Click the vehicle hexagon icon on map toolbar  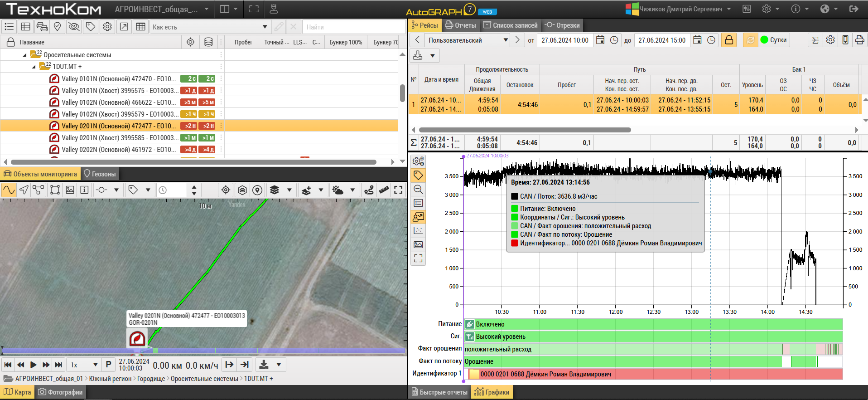pyautogui.click(x=242, y=190)
